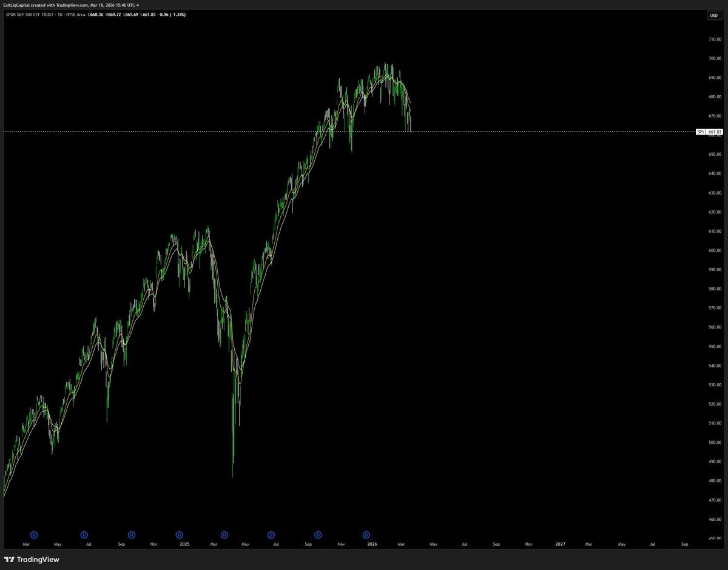Screen dimensions: 728x570
Task: Click the 510.00 price axis label
Action: (714, 423)
